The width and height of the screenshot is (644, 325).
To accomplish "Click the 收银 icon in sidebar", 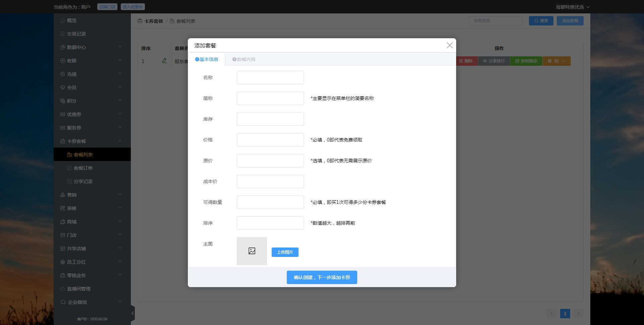I will (x=63, y=61).
